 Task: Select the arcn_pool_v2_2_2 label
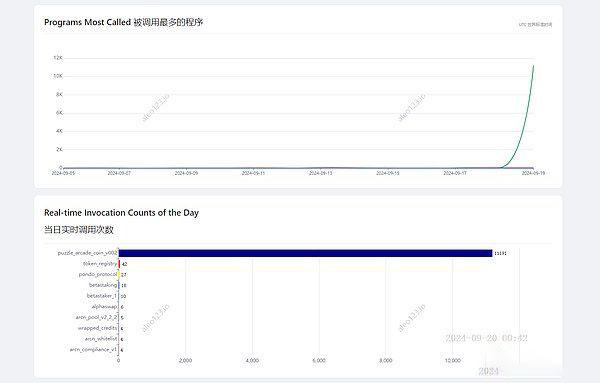96,317
